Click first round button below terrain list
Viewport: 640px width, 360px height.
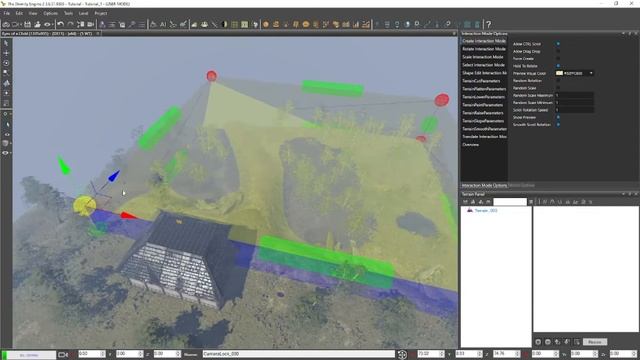(x=538, y=342)
